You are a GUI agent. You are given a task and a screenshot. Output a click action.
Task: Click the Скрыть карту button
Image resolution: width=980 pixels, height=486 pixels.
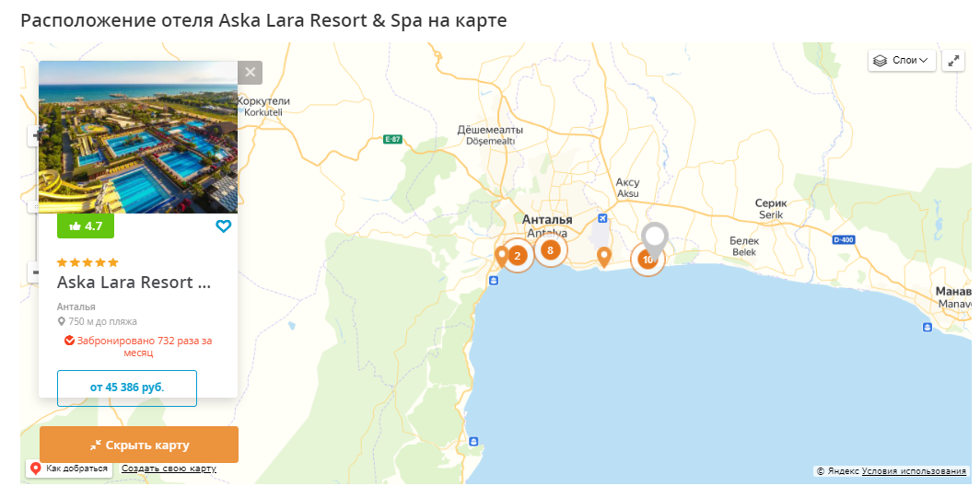pyautogui.click(x=139, y=445)
